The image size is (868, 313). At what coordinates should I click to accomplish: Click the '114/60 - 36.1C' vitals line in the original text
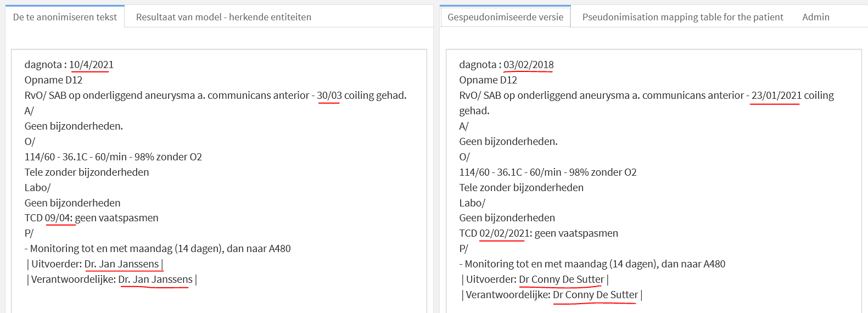point(113,157)
